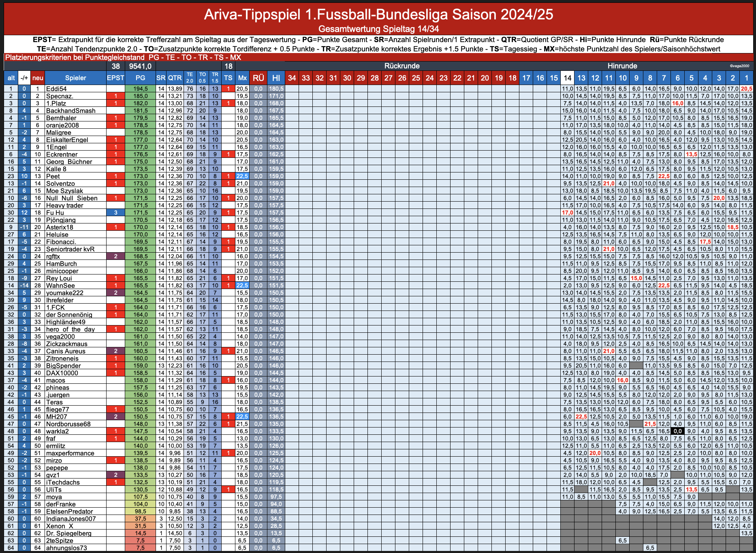The height and width of the screenshot is (553, 756).
Task: Click Eddi54's total points '194,5'
Action: tap(140, 89)
